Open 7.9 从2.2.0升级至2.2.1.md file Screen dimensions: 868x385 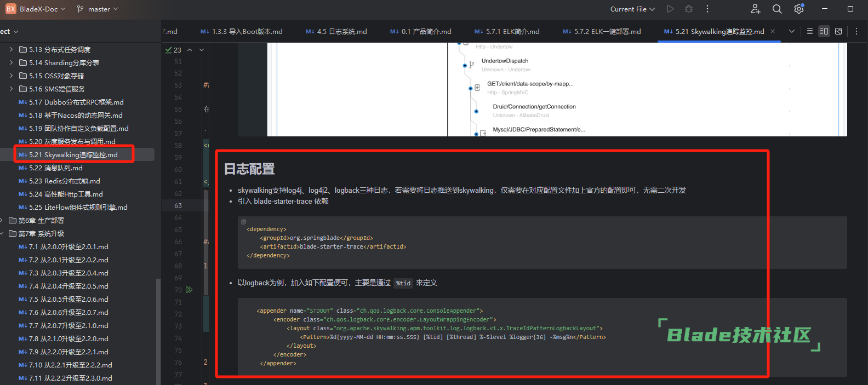coord(64,352)
